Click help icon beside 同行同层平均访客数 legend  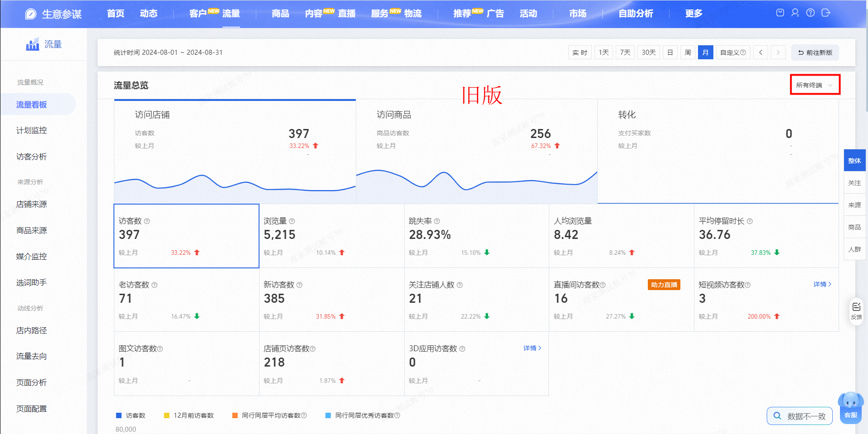click(x=304, y=415)
